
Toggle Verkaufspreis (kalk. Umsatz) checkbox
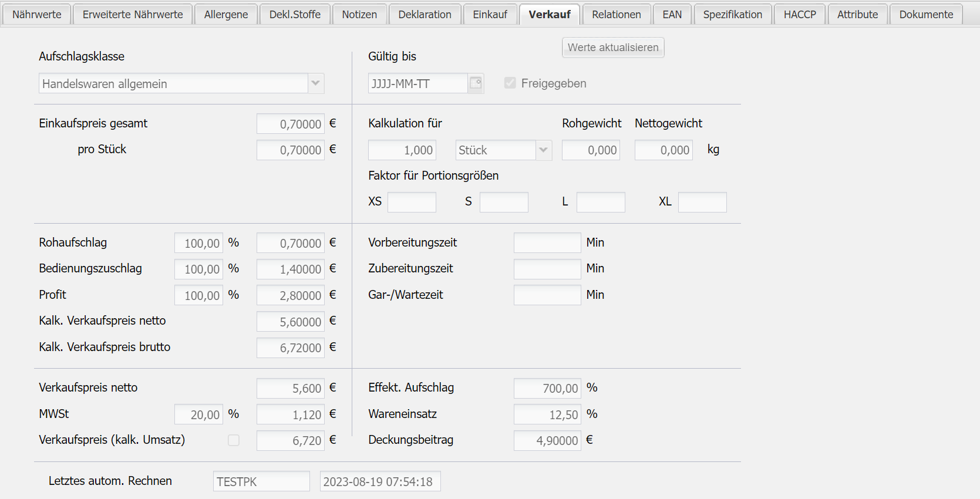click(234, 440)
